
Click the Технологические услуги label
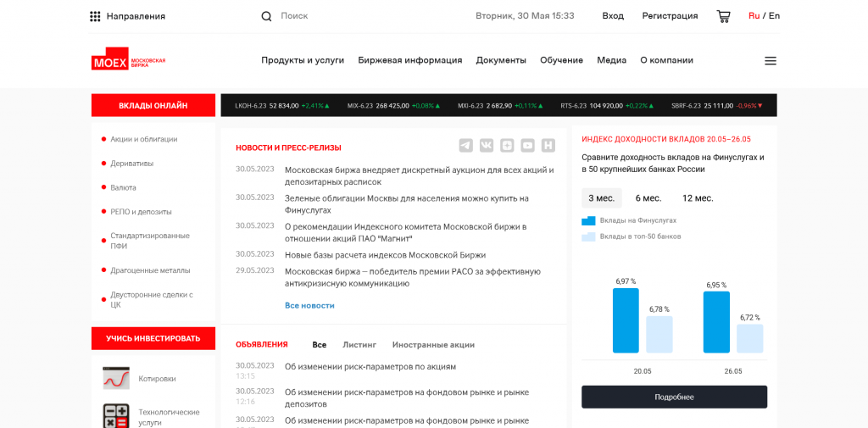coord(169,417)
